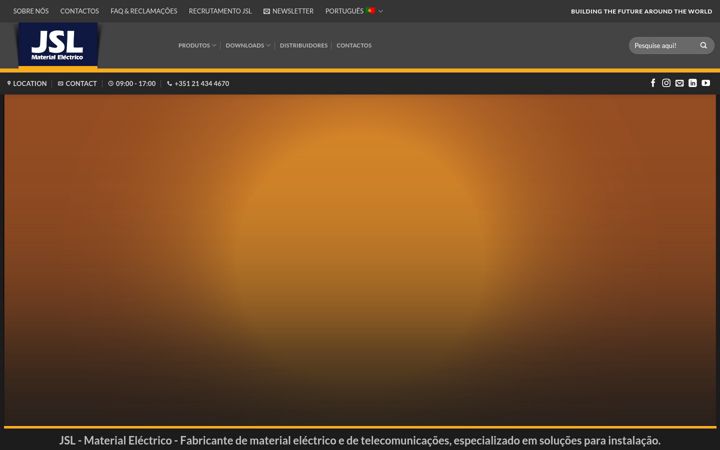The width and height of the screenshot is (720, 450).
Task: Click the email envelope social icon
Action: [x=680, y=83]
